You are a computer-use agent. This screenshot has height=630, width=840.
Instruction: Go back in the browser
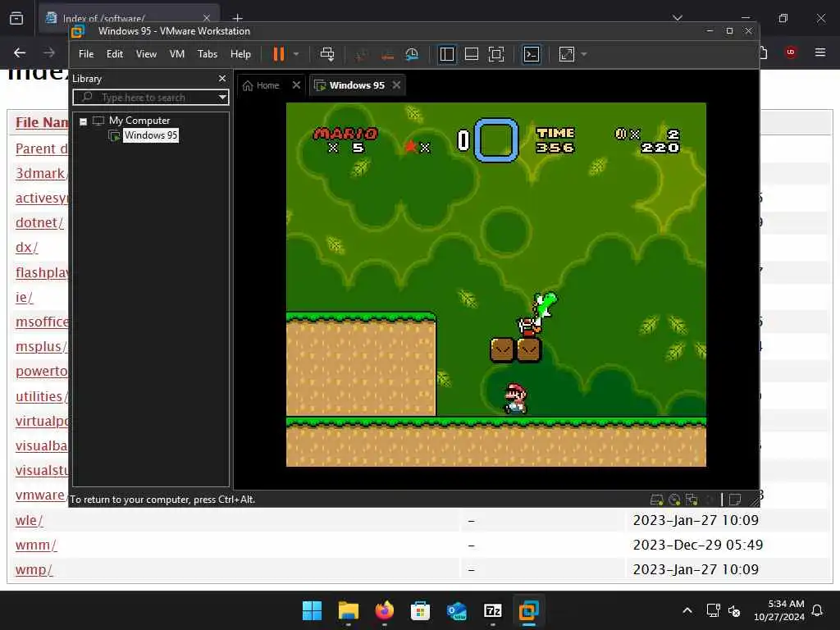[x=20, y=52]
